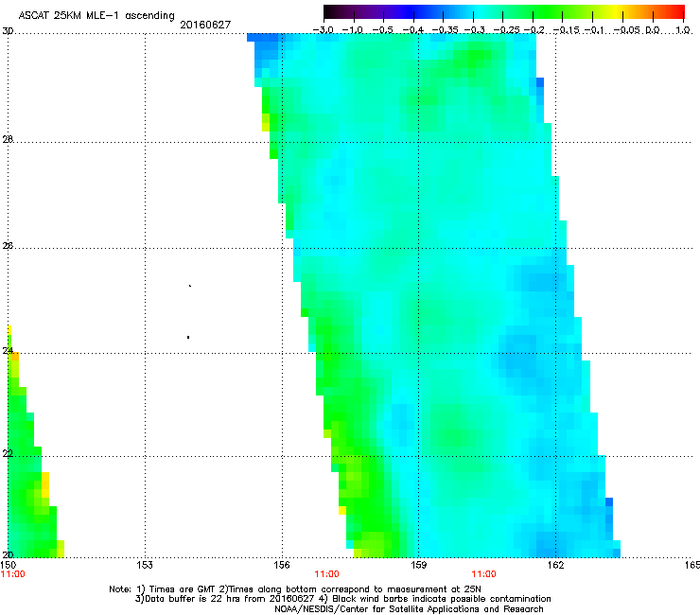This screenshot has height=615, width=700.
Task: Click the red '11:00' time between 159 and 162
Action: 484,574
